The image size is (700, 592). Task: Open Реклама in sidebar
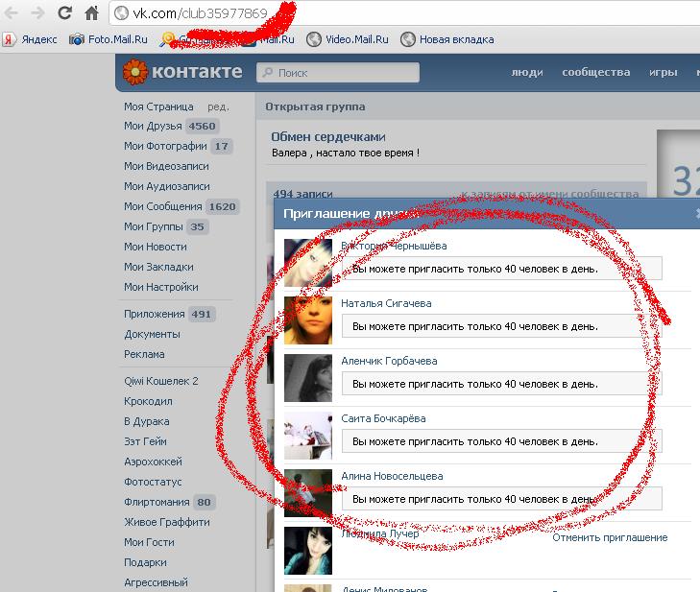(144, 354)
